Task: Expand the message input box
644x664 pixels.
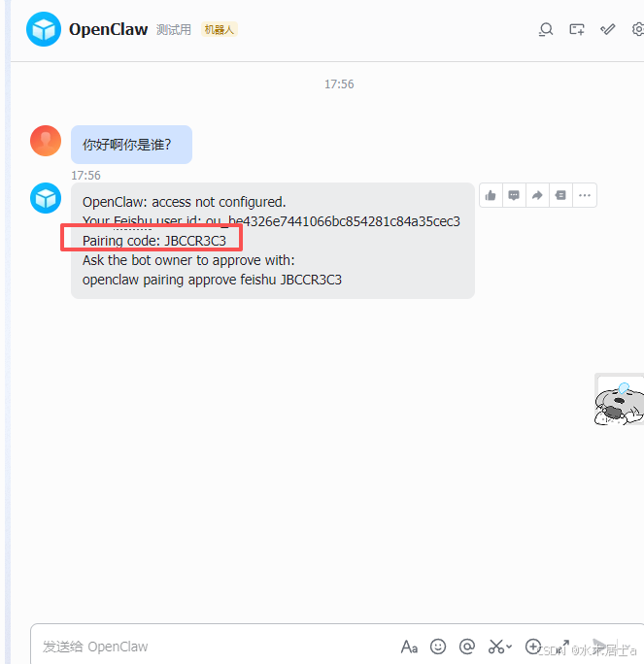Action: coord(563,647)
